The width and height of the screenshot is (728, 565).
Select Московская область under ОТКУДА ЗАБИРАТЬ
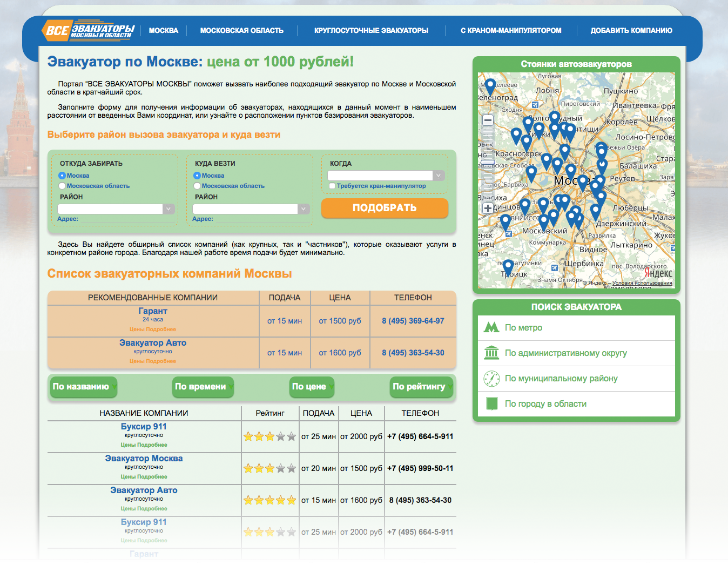62,186
